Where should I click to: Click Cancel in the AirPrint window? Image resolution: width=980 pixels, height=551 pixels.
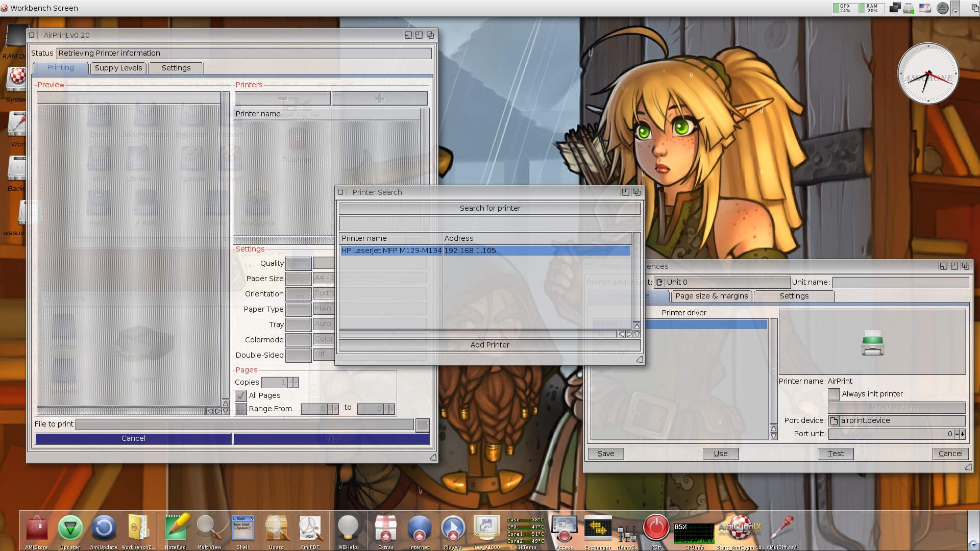(x=133, y=438)
